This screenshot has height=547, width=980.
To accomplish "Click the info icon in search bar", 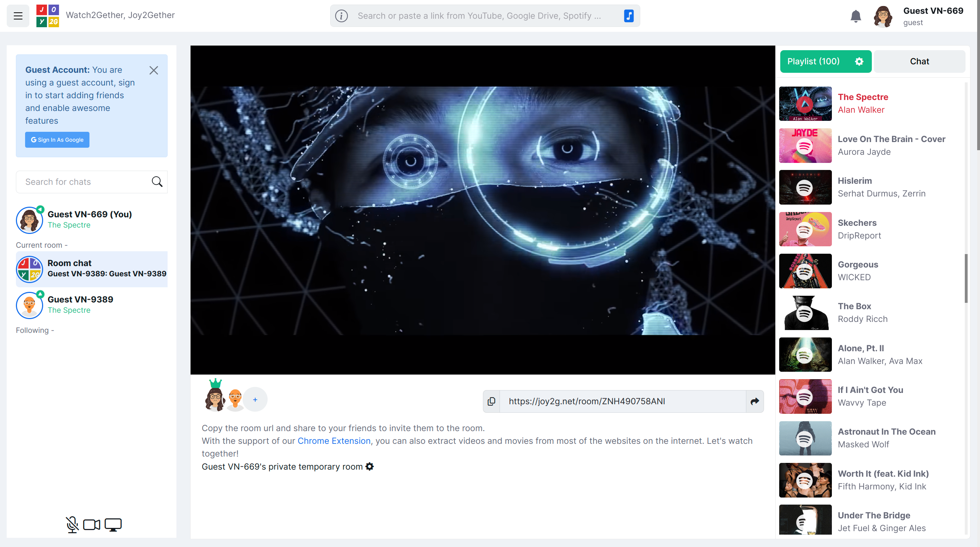I will tap(341, 16).
